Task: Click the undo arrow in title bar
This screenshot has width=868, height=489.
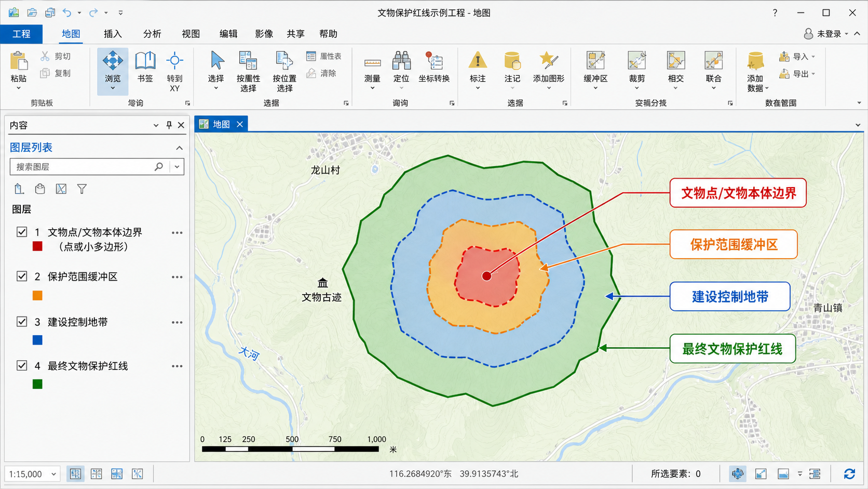Action: point(67,12)
